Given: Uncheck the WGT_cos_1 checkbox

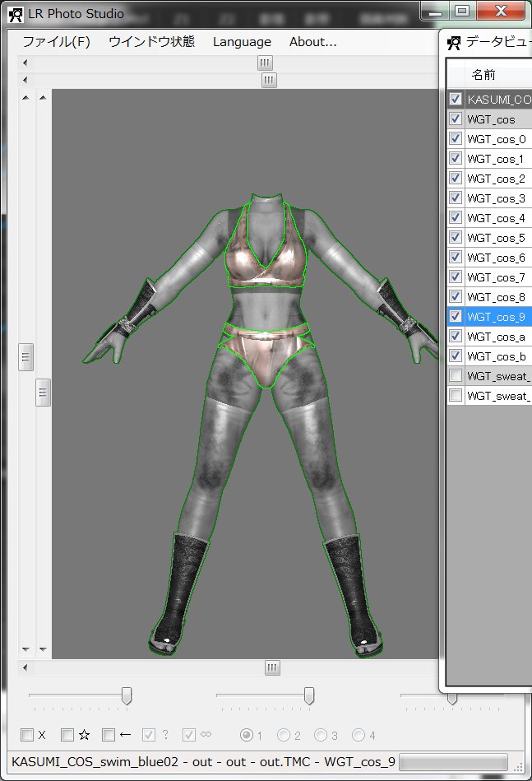Looking at the screenshot, I should pyautogui.click(x=456, y=158).
